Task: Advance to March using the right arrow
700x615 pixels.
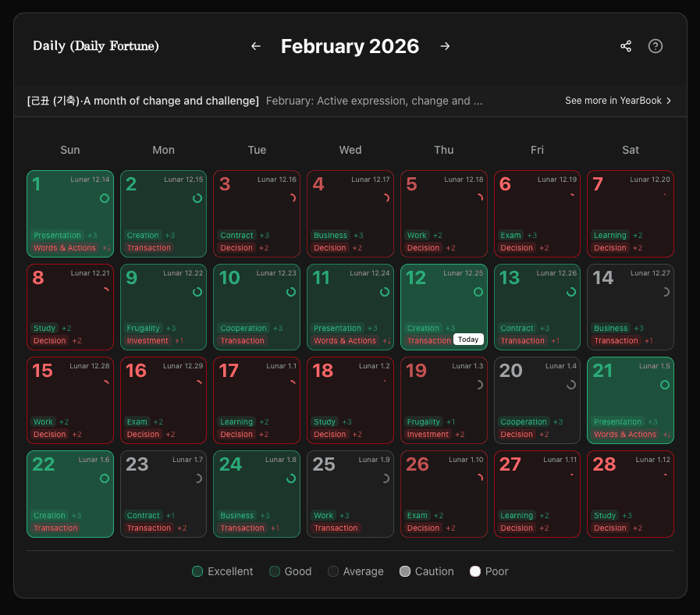Action: point(445,46)
